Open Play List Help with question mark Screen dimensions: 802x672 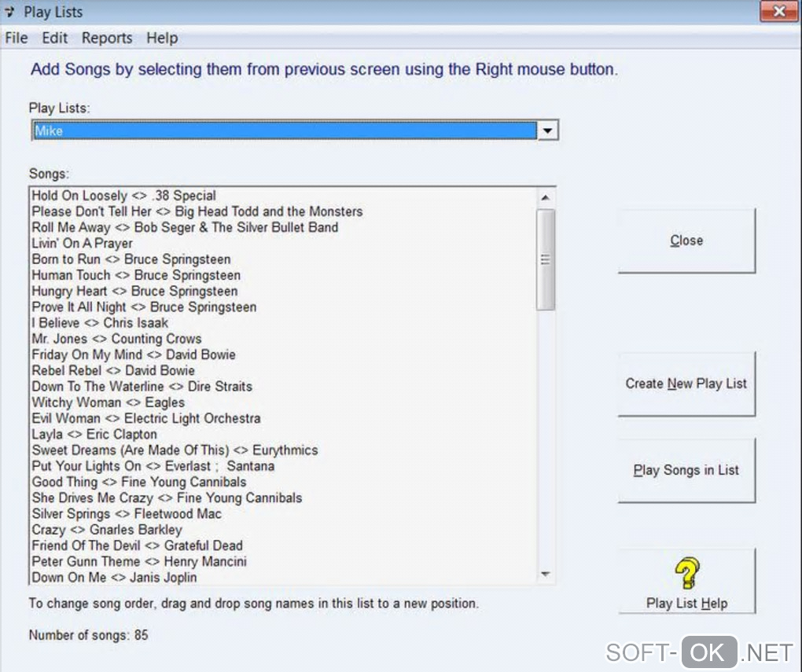click(x=686, y=581)
